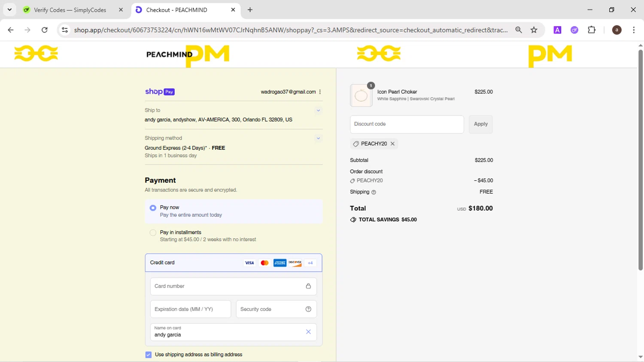Expand the Shipping method section
The width and height of the screenshot is (644, 362).
(x=318, y=138)
